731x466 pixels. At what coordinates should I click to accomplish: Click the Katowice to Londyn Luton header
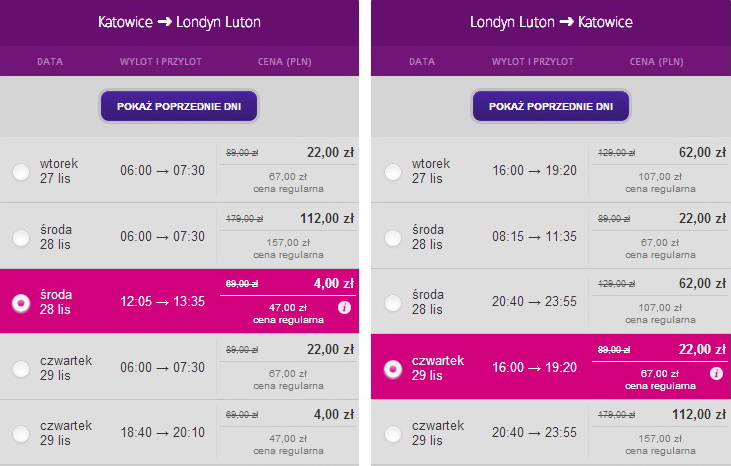pos(179,22)
